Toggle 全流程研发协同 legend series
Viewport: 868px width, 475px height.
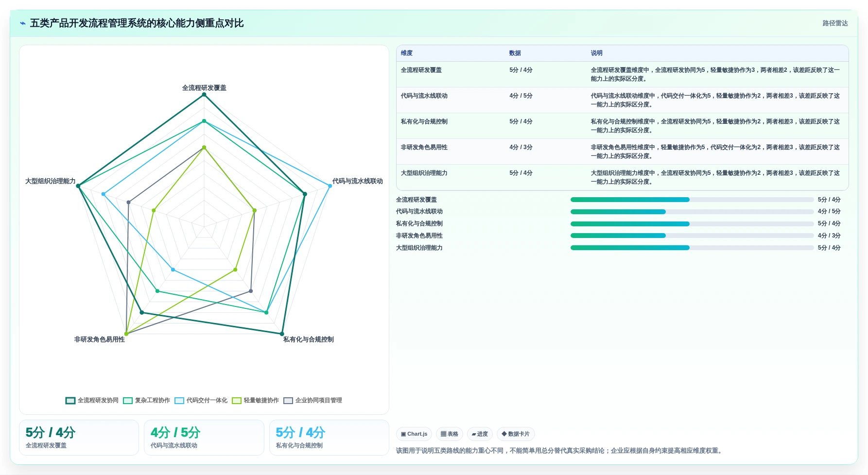(x=92, y=400)
